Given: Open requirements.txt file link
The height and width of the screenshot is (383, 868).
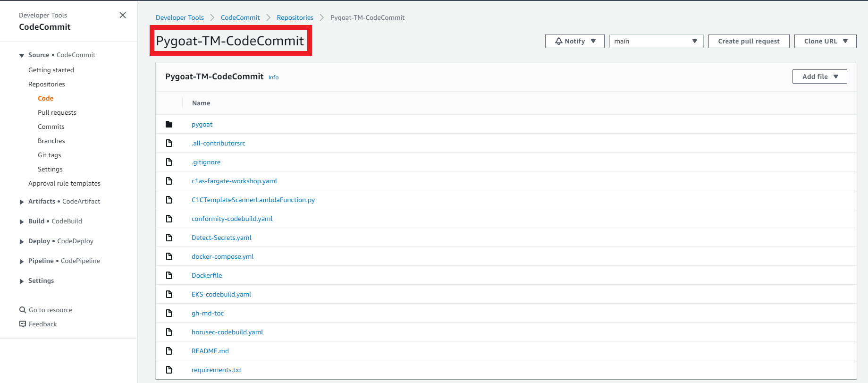Looking at the screenshot, I should coord(217,370).
